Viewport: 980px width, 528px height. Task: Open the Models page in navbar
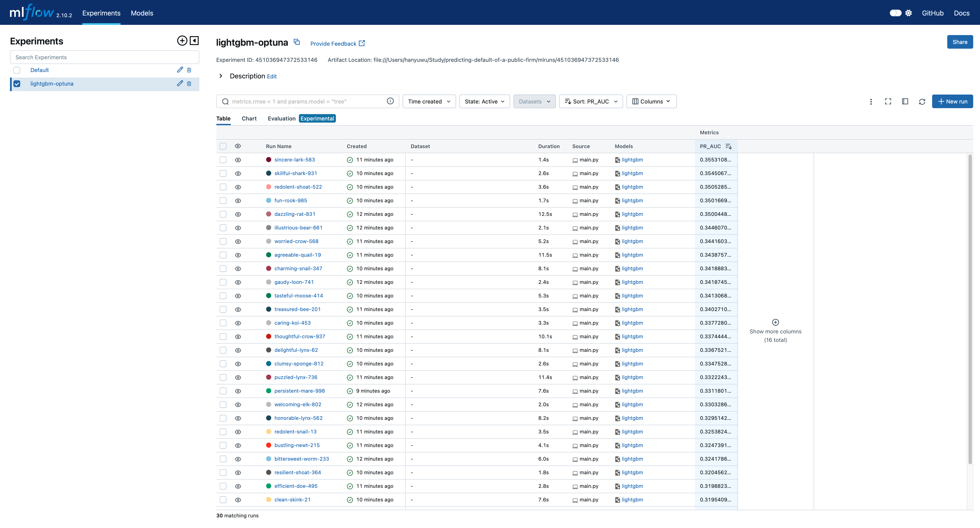point(142,13)
